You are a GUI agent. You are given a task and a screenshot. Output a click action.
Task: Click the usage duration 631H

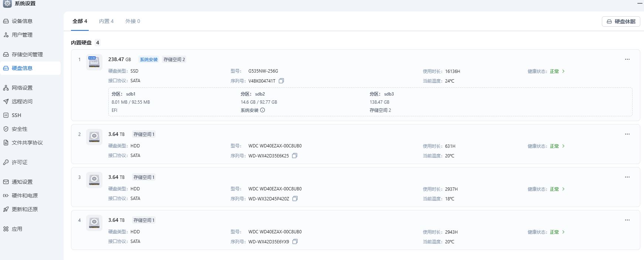tap(450, 146)
